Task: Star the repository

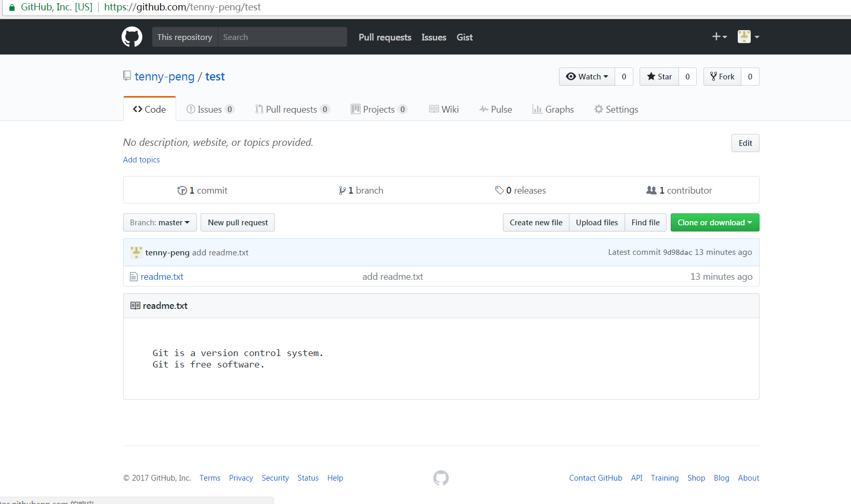Action: pos(659,76)
